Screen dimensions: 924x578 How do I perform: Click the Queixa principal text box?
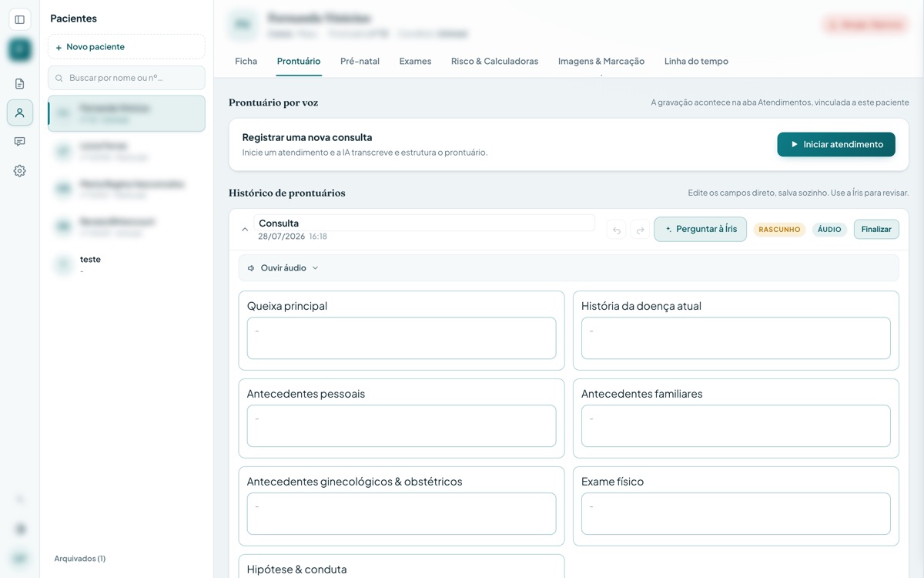(401, 338)
